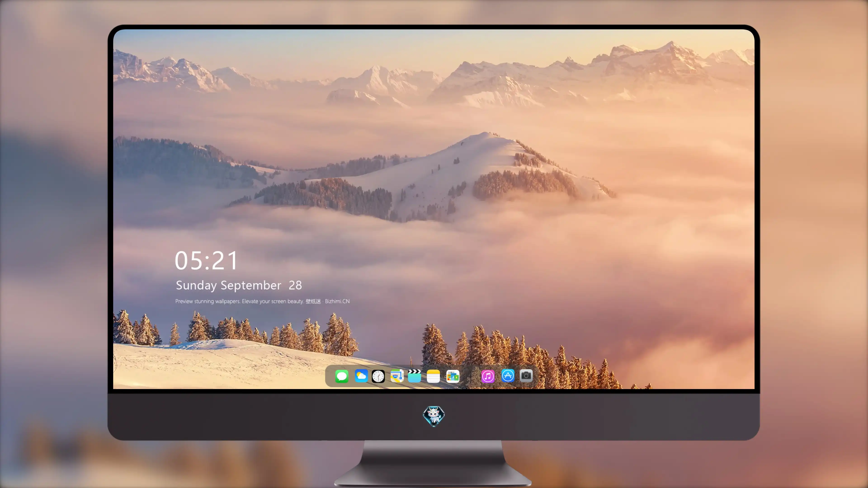The image size is (868, 488).
Task: Click the 05:21 clock display
Action: pos(206,260)
